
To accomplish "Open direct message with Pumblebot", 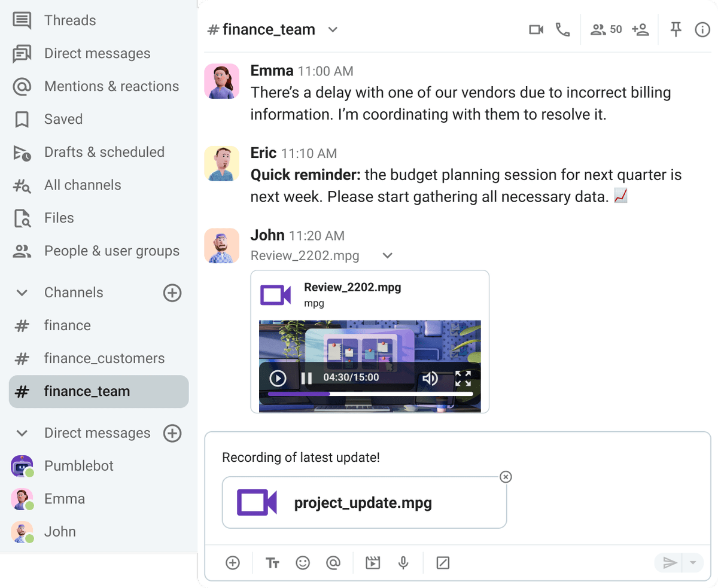I will (77, 466).
